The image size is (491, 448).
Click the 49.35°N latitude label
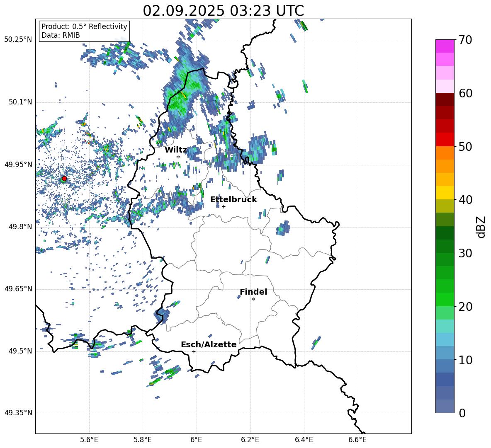18,413
